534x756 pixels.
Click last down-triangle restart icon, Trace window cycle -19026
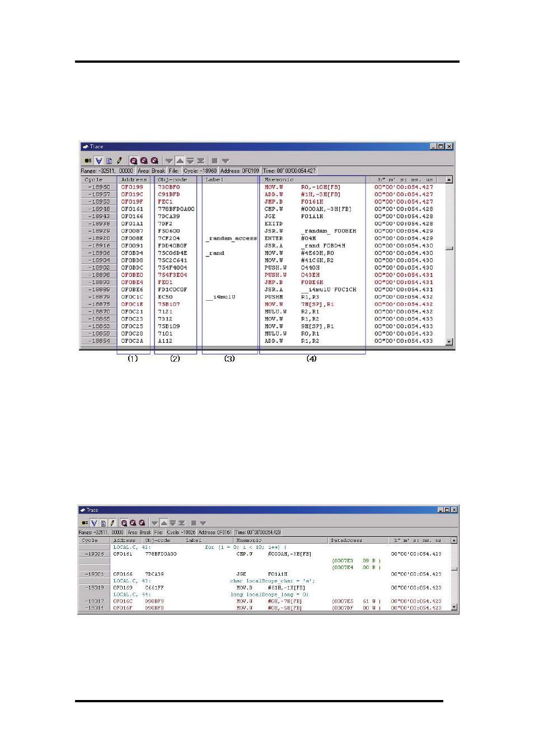[x=203, y=523]
